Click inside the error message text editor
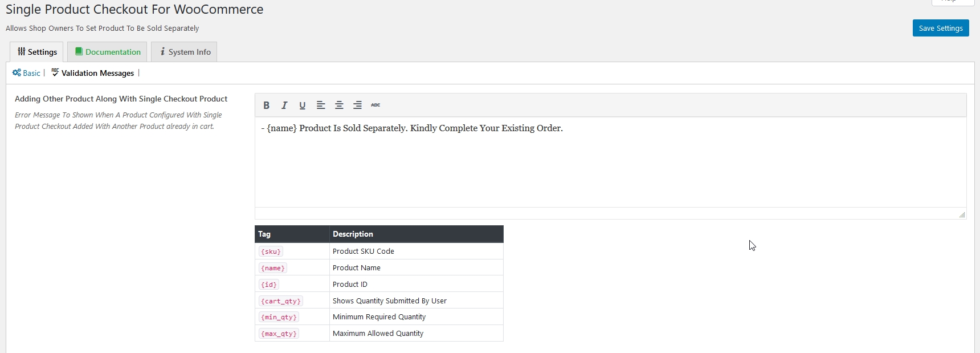The image size is (980, 353). click(x=610, y=163)
